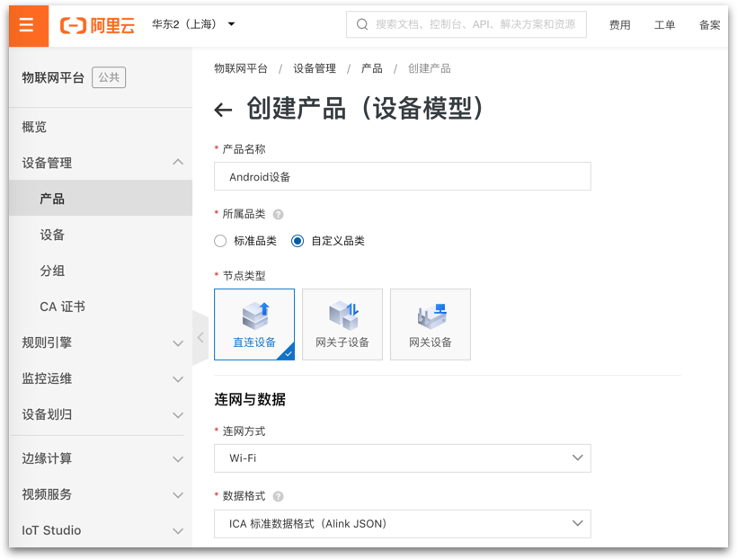Go to 物联网平台 breadcrumb link

point(241,68)
